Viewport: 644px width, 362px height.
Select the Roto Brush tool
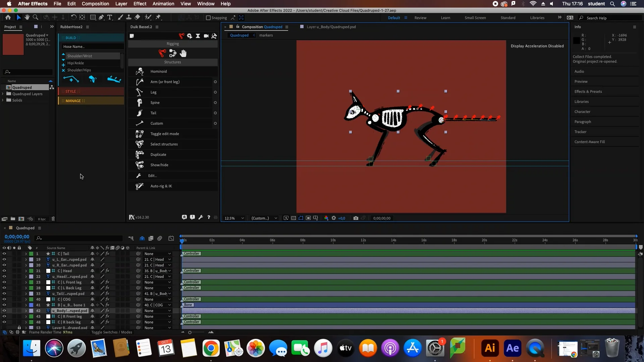click(148, 17)
